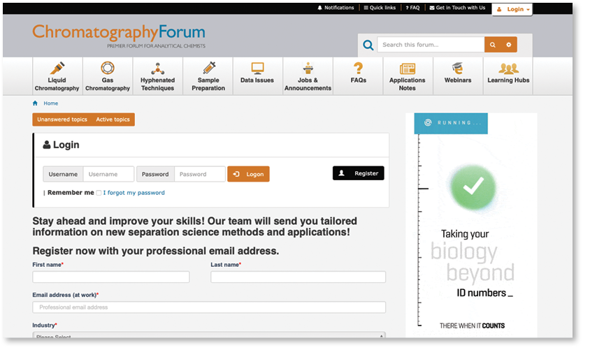The height and width of the screenshot is (364, 597).
Task: Click the black Register button
Action: (x=358, y=173)
